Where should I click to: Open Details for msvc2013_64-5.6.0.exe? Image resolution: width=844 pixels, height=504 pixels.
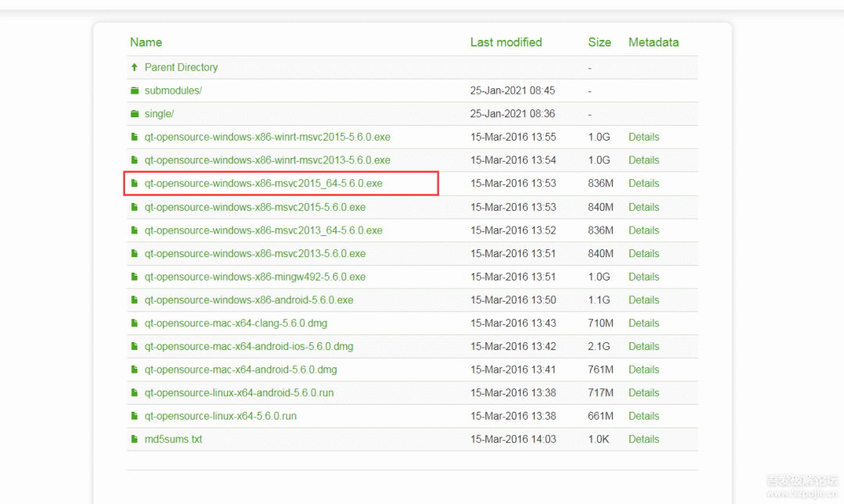(x=644, y=230)
